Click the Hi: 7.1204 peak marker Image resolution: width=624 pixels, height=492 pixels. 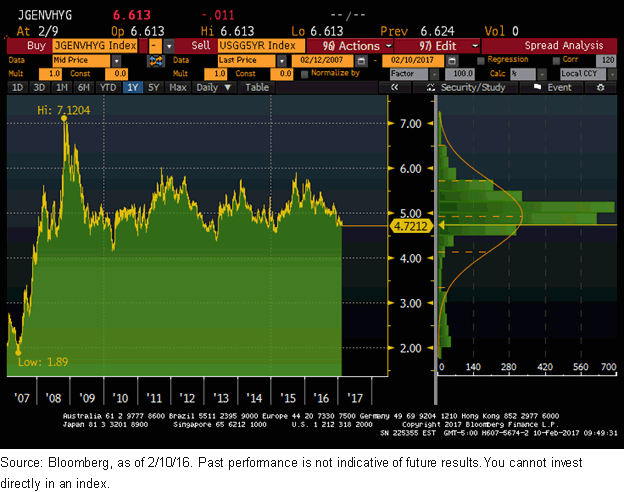[64, 119]
